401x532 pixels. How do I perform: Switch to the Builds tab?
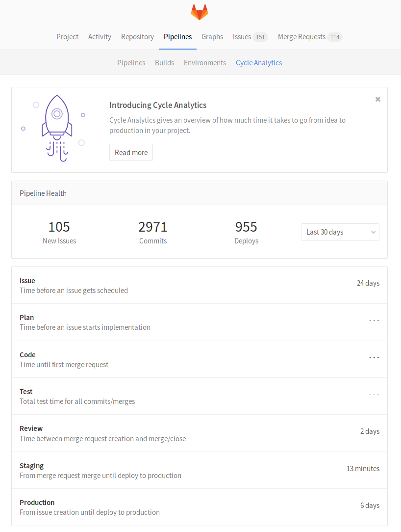(164, 62)
